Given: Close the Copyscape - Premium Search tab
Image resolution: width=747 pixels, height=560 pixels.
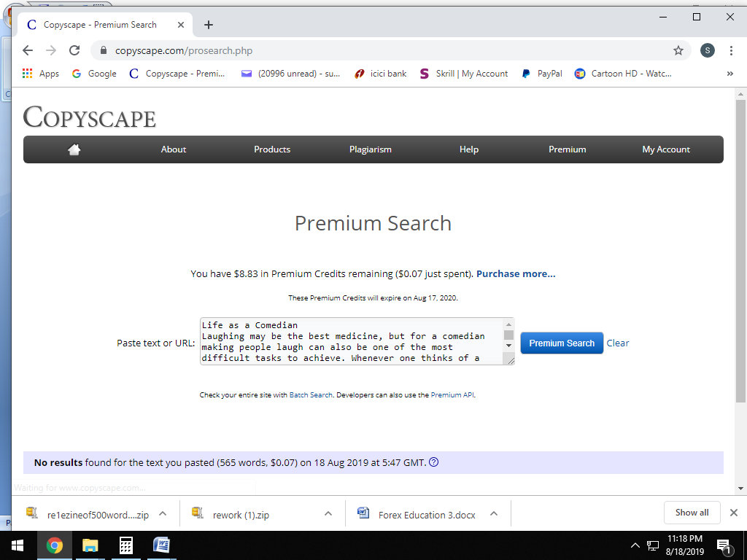Looking at the screenshot, I should point(181,25).
